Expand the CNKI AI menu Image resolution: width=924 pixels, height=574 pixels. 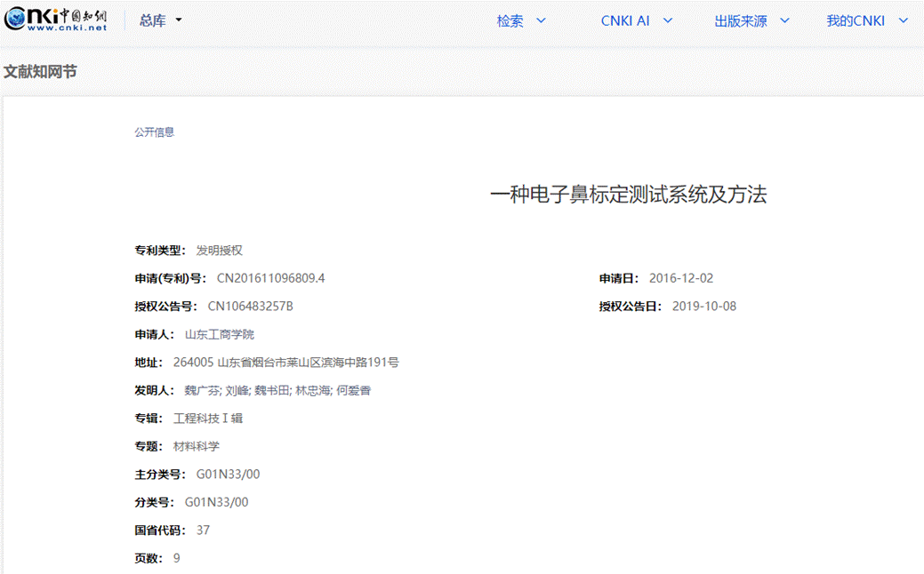coord(636,21)
